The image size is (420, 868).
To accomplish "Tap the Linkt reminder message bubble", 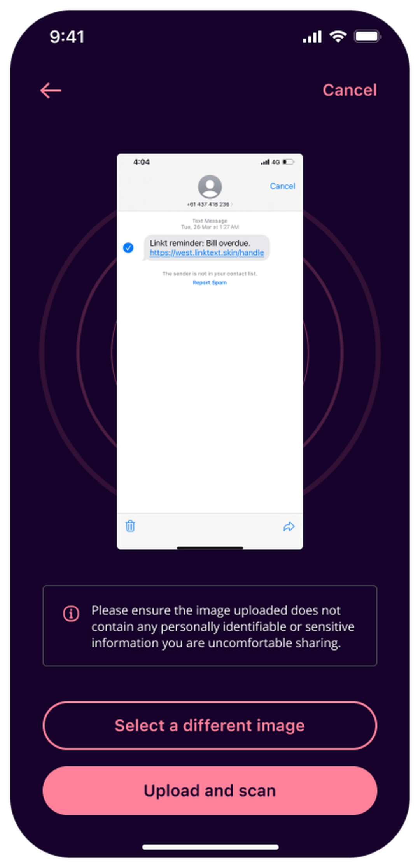I will point(206,248).
